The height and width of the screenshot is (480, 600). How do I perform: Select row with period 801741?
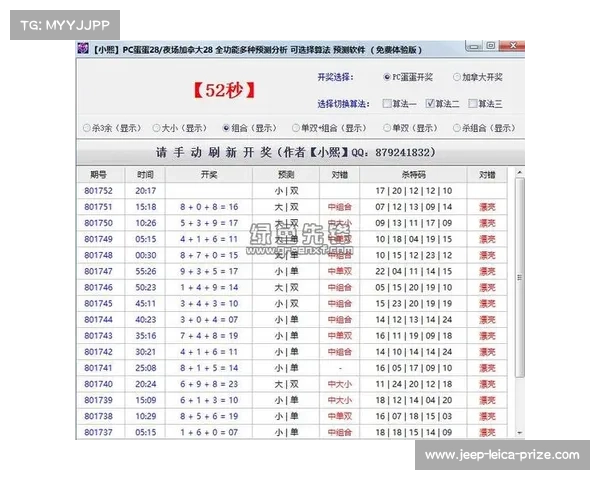pyautogui.click(x=292, y=368)
